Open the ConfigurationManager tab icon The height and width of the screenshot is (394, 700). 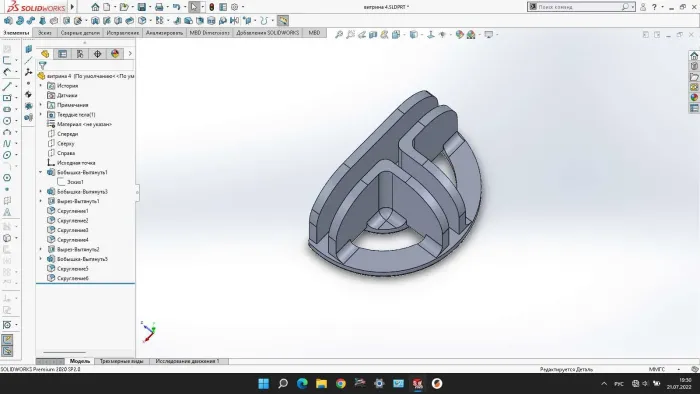(80, 54)
